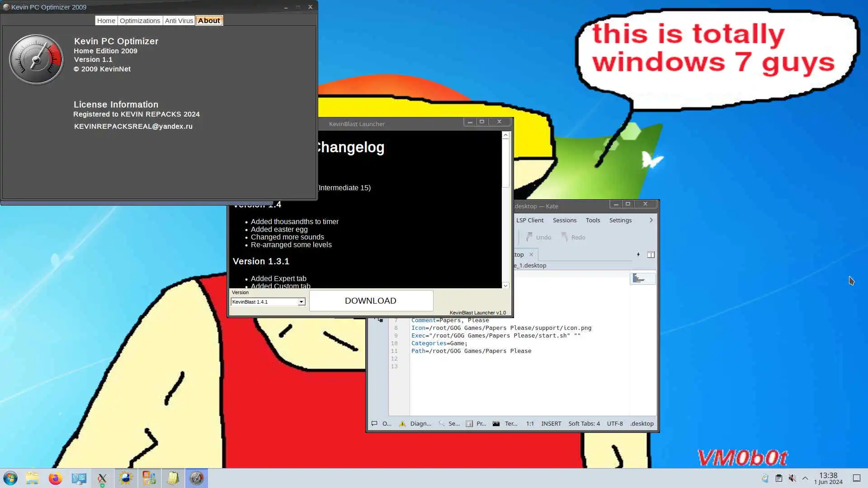Switch to the Anti Virus tab

[x=179, y=21]
